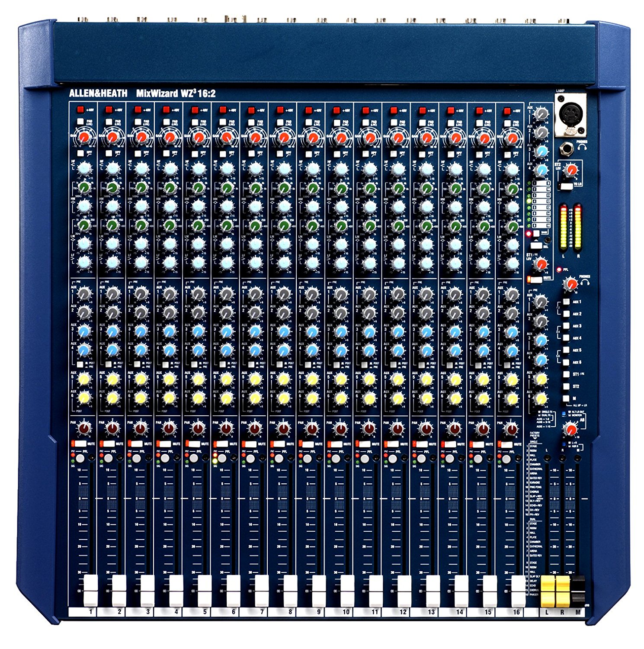
Task: Select AUX 1 monitor source button
Action: [566, 302]
